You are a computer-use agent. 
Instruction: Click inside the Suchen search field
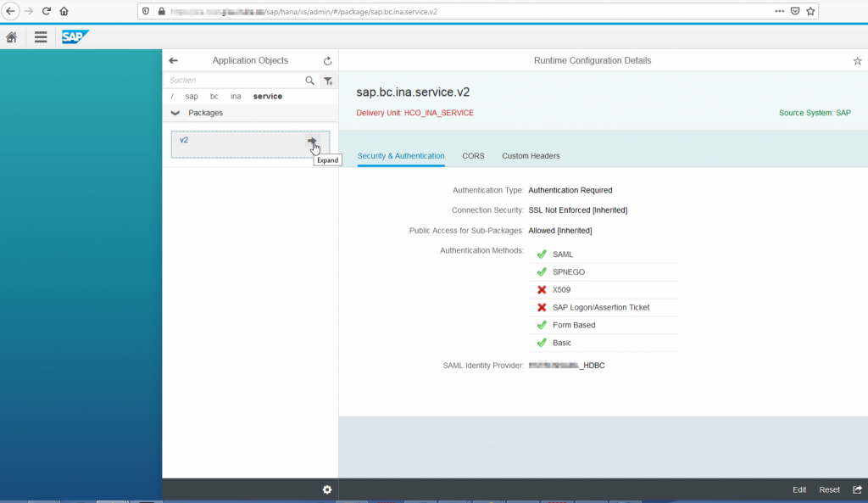[x=236, y=81]
